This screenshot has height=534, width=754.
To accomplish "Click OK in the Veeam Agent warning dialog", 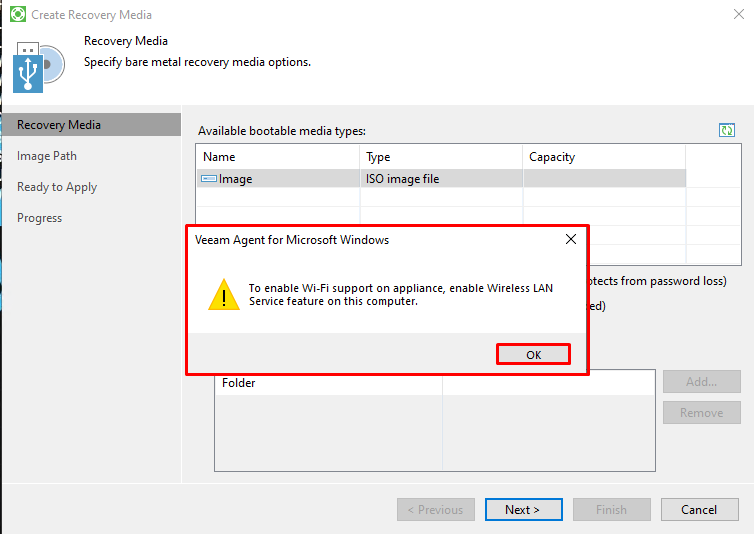I will (x=533, y=355).
